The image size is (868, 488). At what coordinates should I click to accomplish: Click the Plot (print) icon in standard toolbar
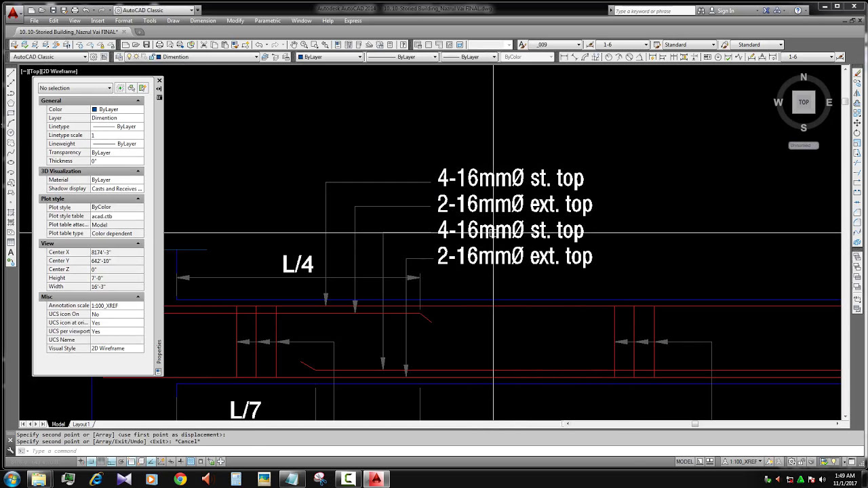159,45
